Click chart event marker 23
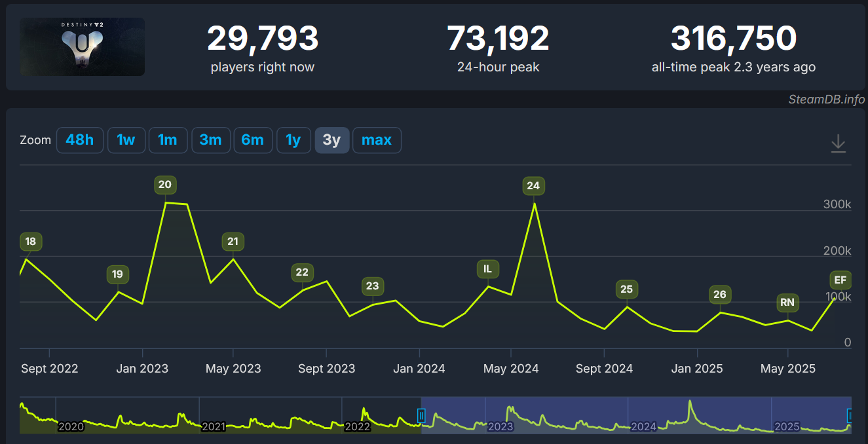 (x=373, y=286)
